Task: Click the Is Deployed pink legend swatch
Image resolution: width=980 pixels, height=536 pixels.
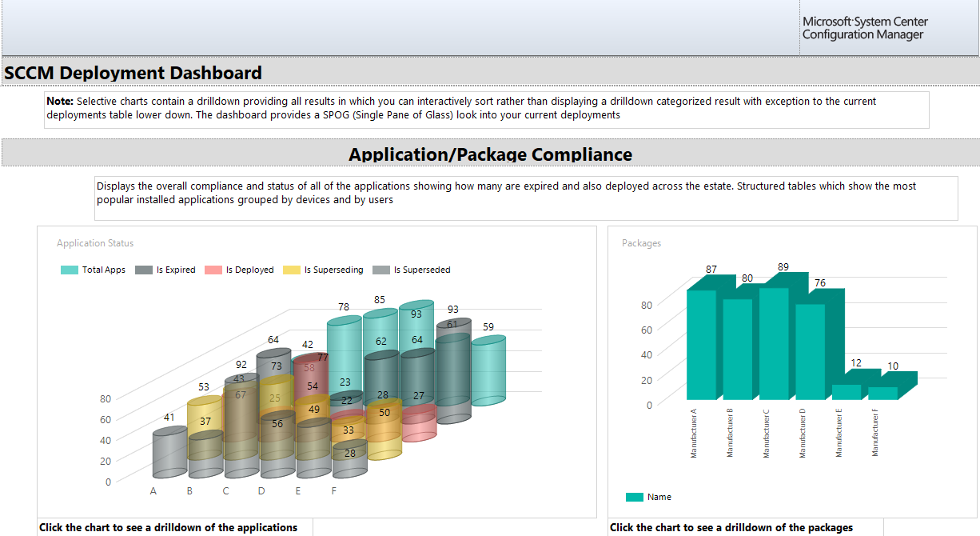Action: (213, 270)
